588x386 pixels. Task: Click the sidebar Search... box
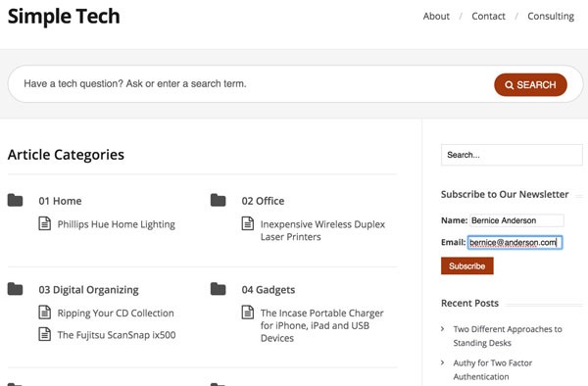tap(512, 155)
